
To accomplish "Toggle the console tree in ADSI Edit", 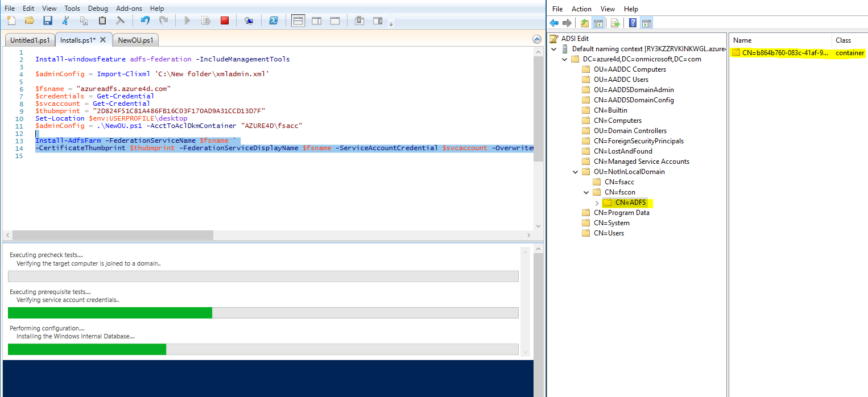I will pyautogui.click(x=598, y=22).
